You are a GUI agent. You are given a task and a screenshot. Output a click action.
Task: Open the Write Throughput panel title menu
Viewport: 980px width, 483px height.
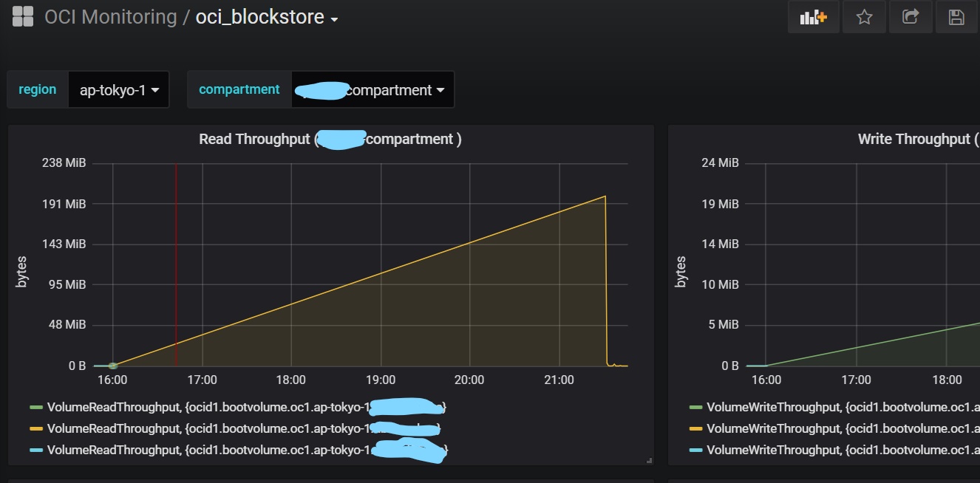pos(919,139)
